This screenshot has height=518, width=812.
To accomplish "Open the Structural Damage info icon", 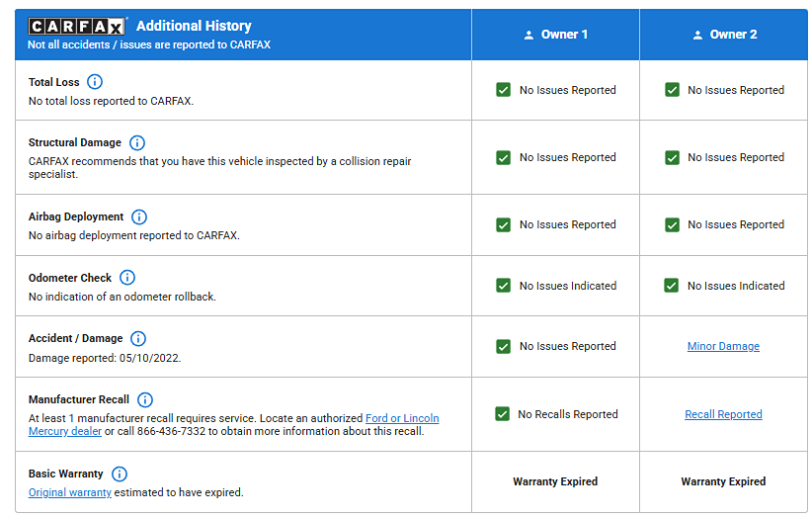I will point(137,142).
